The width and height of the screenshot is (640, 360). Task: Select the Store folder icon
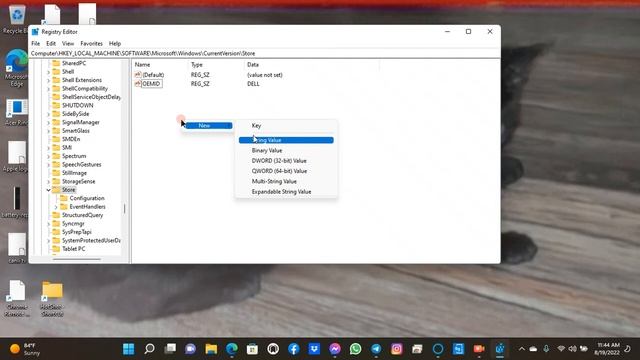tap(56, 190)
